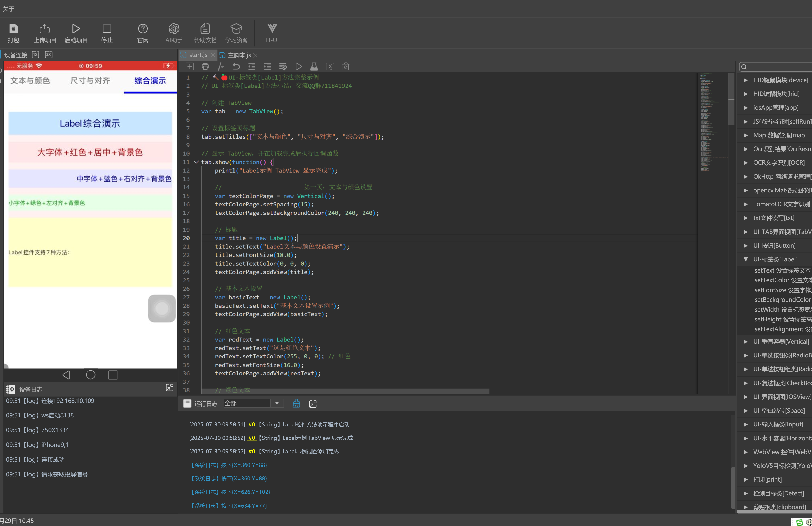
Task: Click the editor horizontal scrollbar
Action: tap(345, 391)
